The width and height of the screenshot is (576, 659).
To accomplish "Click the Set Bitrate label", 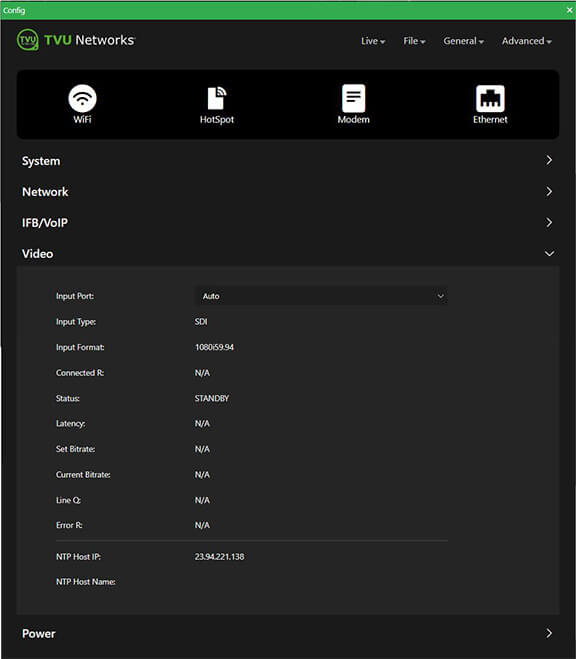I will 76,449.
